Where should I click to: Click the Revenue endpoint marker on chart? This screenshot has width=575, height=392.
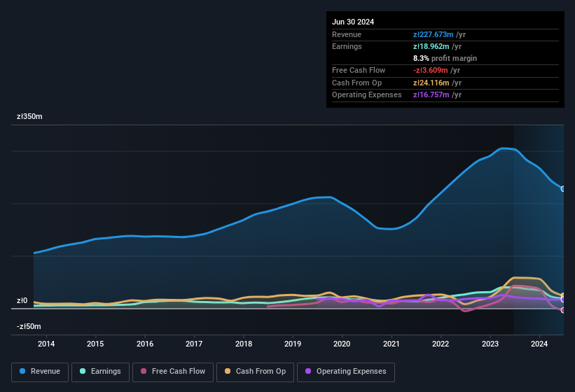(x=563, y=189)
